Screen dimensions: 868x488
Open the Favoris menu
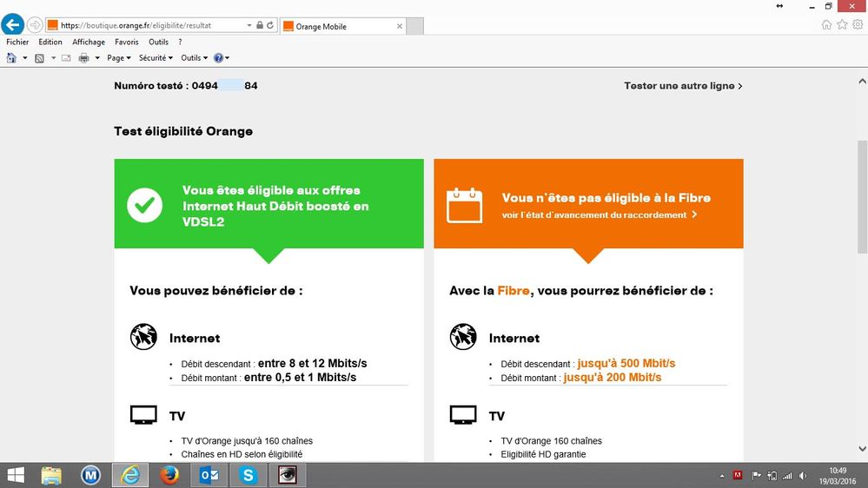coord(127,42)
